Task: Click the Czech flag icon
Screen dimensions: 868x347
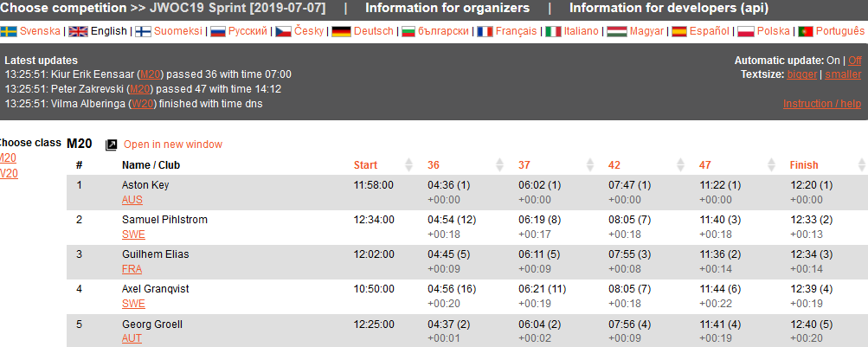Action: pyautogui.click(x=284, y=31)
